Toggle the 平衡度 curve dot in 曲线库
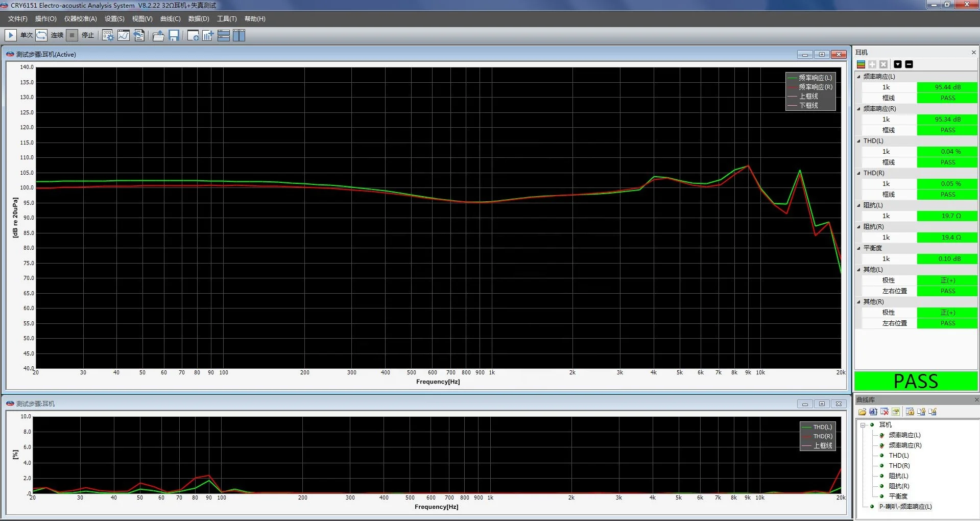The height and width of the screenshot is (521, 980). (x=882, y=496)
